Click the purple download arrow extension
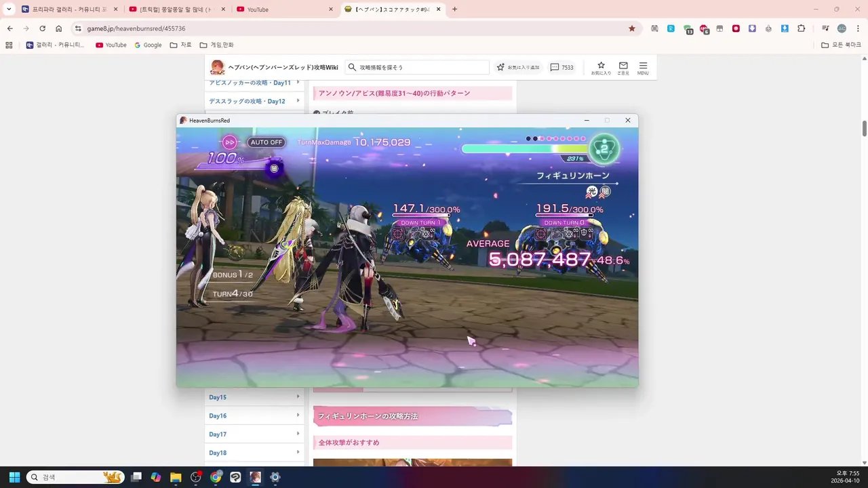This screenshot has width=868, height=488. click(752, 28)
